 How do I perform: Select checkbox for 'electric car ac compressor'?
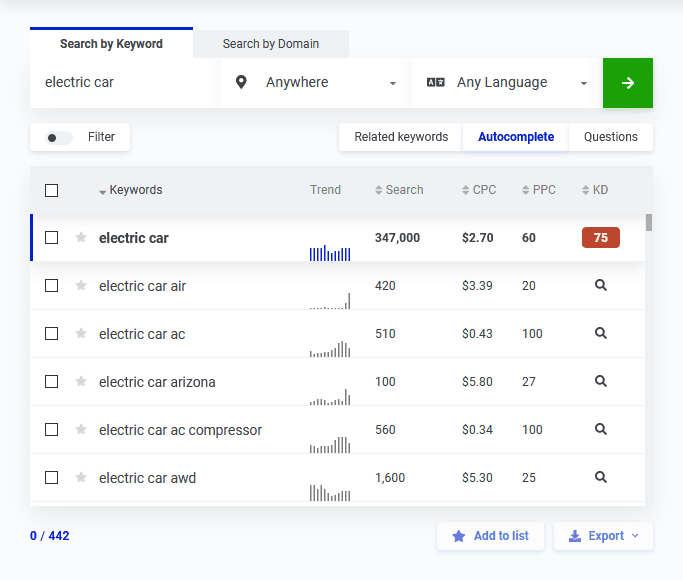pyautogui.click(x=51, y=429)
